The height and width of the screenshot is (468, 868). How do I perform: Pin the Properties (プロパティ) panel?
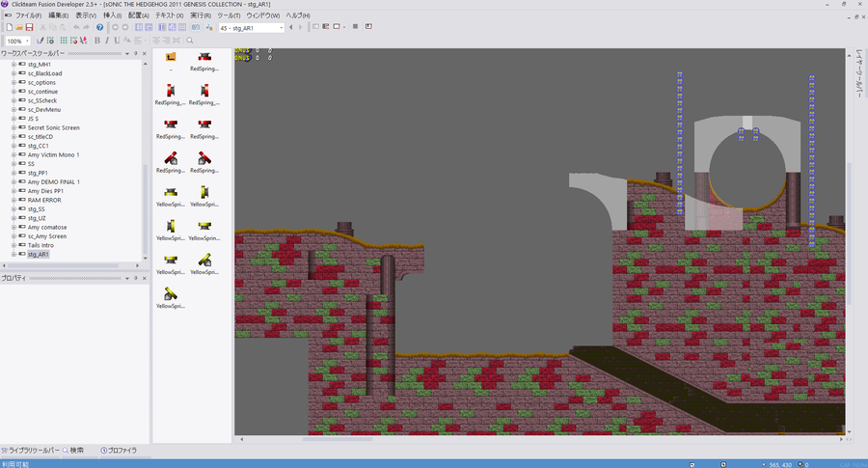click(x=136, y=278)
